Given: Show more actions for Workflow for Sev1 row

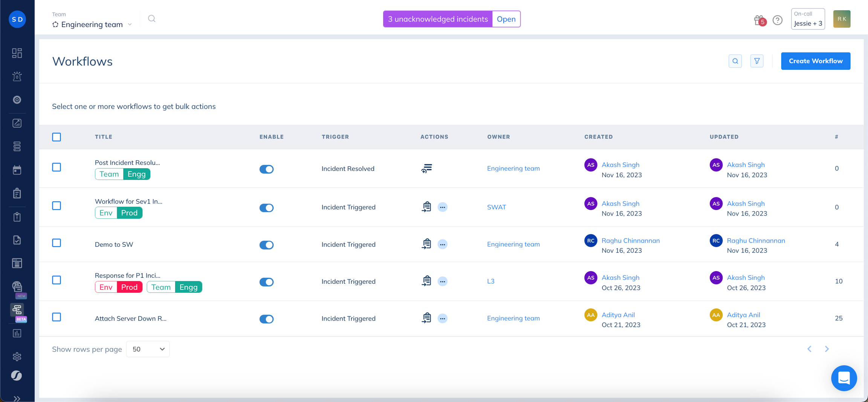Looking at the screenshot, I should pyautogui.click(x=443, y=207).
